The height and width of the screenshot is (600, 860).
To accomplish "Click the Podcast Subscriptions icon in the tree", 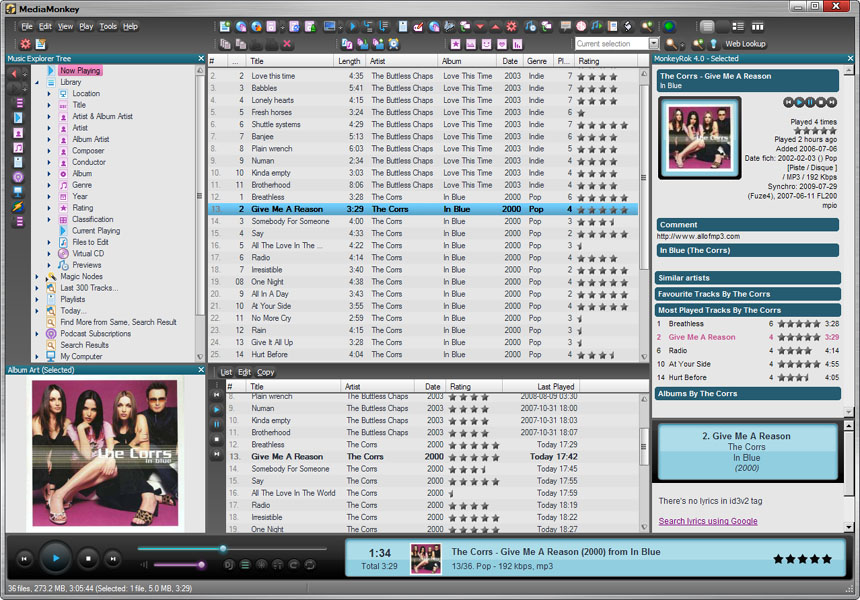I will [x=51, y=334].
